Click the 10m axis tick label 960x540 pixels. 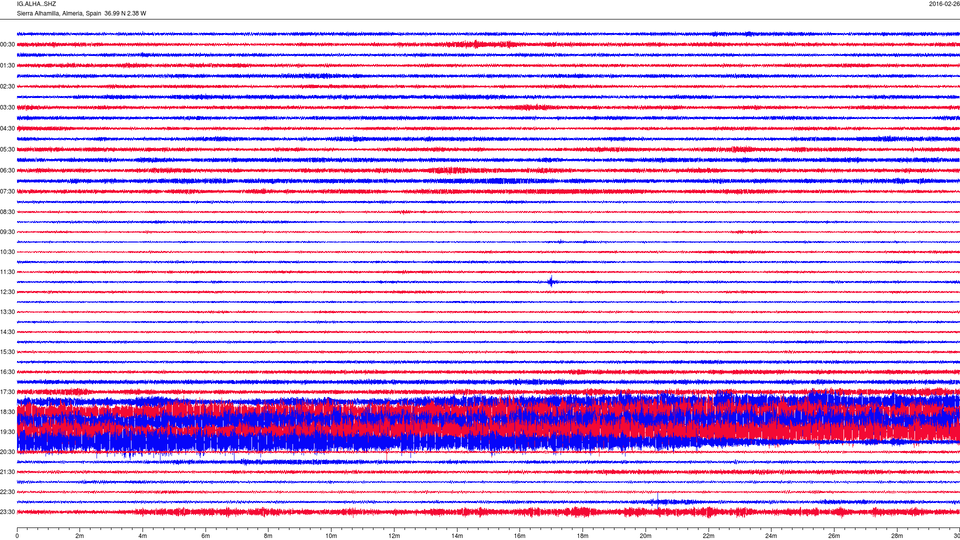[x=331, y=536]
